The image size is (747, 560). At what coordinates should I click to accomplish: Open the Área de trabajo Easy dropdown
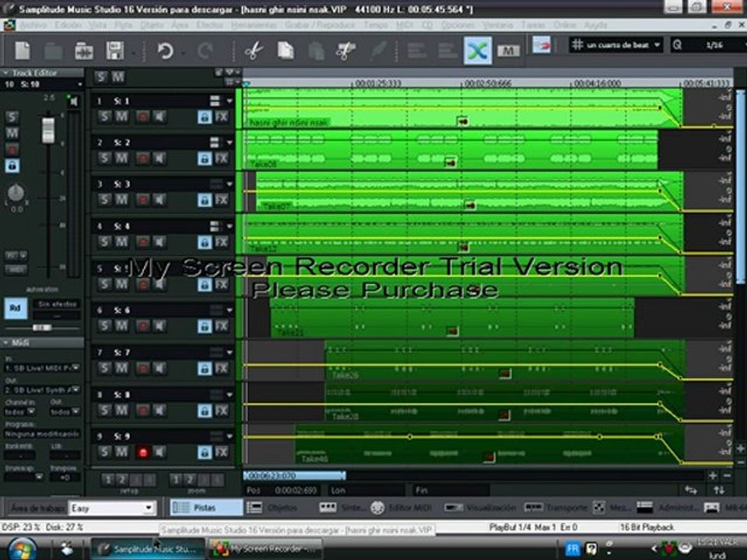pyautogui.click(x=112, y=508)
